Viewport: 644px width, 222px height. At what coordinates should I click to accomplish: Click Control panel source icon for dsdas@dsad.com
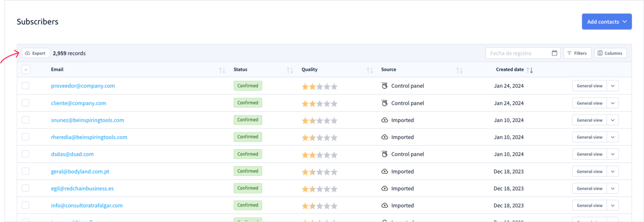pyautogui.click(x=385, y=154)
